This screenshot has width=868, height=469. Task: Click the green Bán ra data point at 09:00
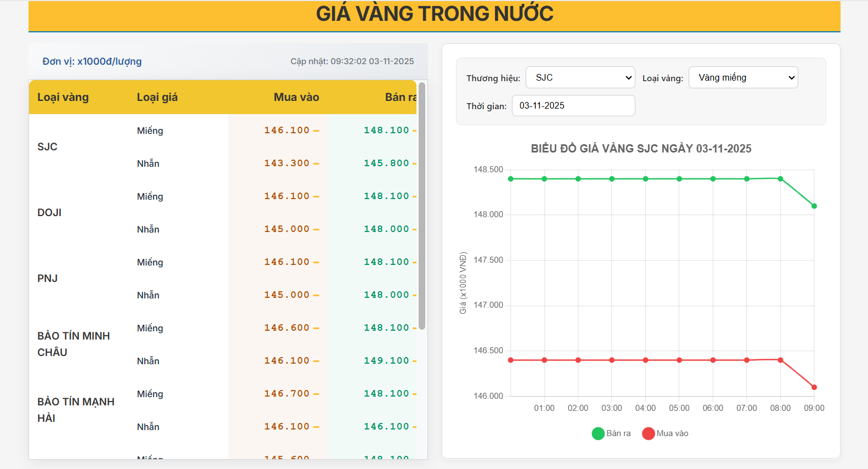pos(814,206)
